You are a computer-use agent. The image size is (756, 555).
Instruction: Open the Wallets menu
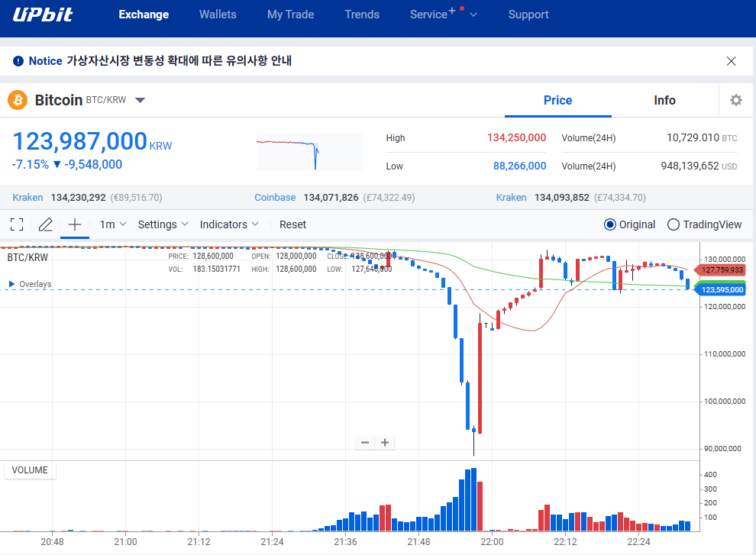coord(218,15)
